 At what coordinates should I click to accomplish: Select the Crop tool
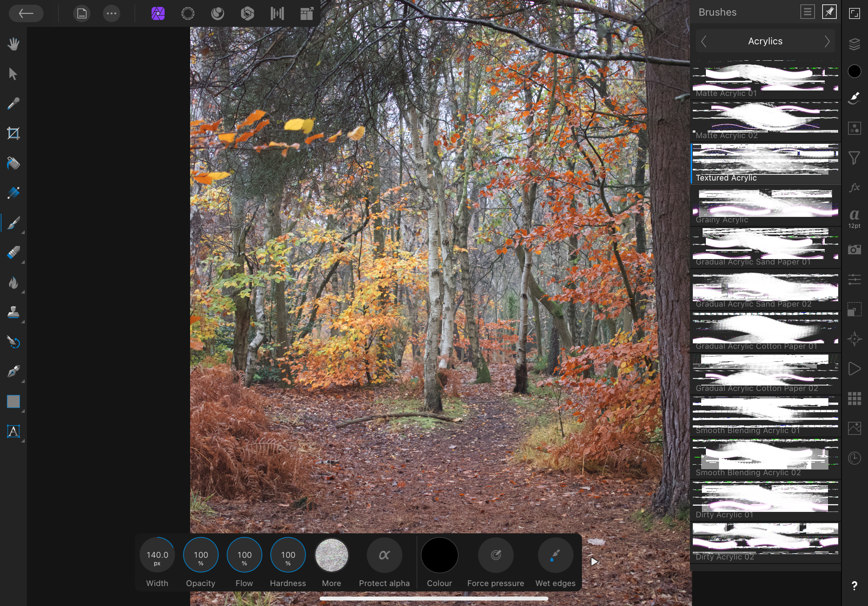coord(13,133)
